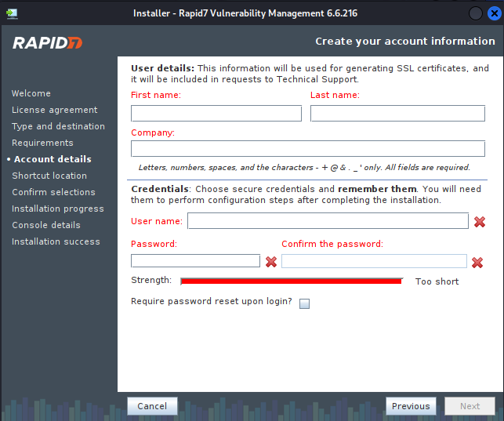
Task: Click the 'Strength:' label
Action: click(x=151, y=280)
